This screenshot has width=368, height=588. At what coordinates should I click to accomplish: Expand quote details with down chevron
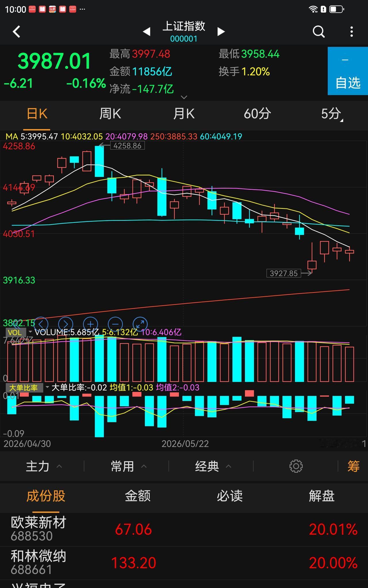[184, 97]
